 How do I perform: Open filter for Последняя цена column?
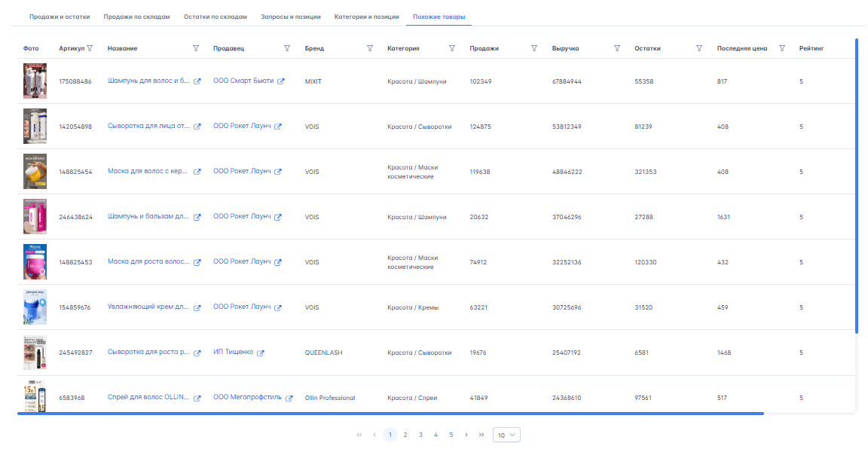(782, 48)
